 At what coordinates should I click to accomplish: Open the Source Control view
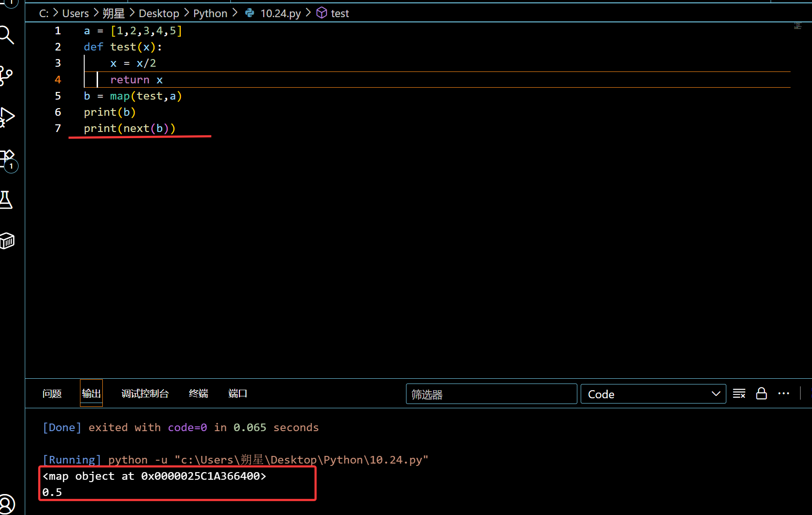tap(7, 75)
